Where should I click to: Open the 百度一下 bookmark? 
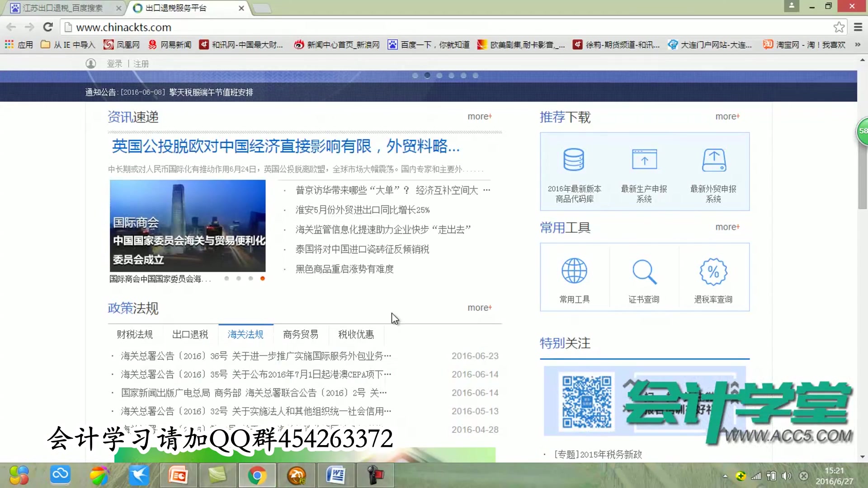(x=428, y=45)
